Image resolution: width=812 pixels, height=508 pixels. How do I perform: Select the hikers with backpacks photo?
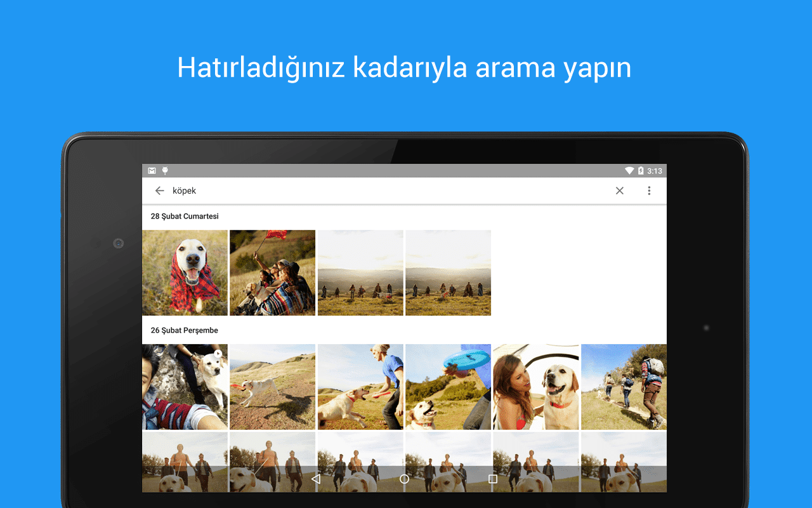pyautogui.click(x=623, y=387)
